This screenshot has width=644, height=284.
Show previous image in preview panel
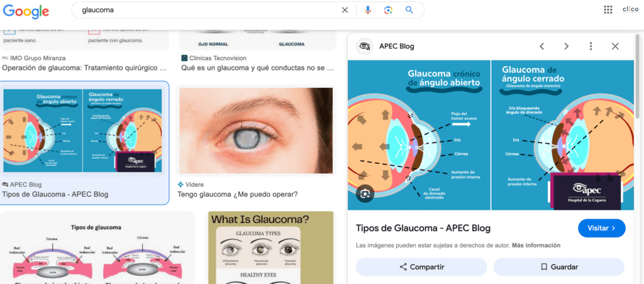541,46
